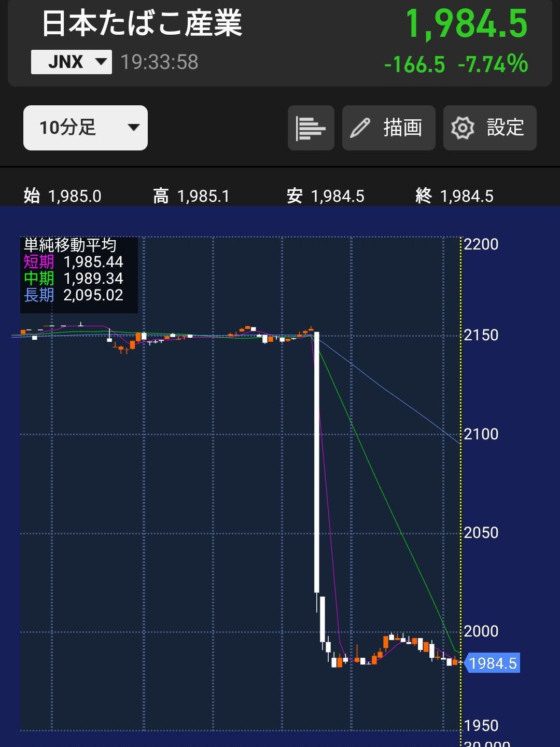Click the 短期 1,985.44 moving average row

pyautogui.click(x=73, y=262)
